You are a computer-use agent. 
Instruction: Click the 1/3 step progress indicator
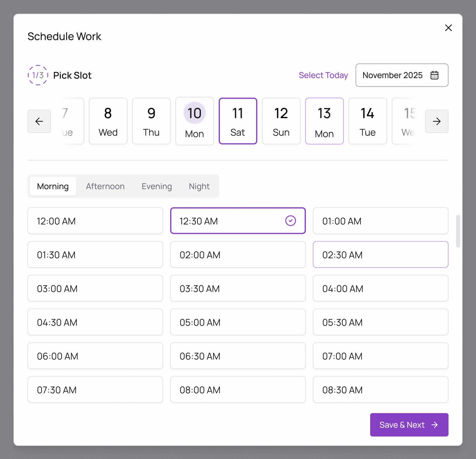38,75
